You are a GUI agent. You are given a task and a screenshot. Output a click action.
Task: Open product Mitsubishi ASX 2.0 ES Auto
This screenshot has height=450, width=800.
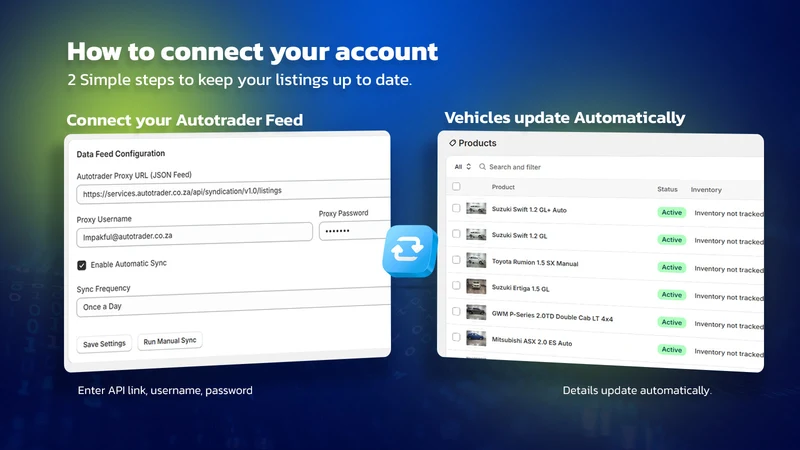pyautogui.click(x=532, y=341)
